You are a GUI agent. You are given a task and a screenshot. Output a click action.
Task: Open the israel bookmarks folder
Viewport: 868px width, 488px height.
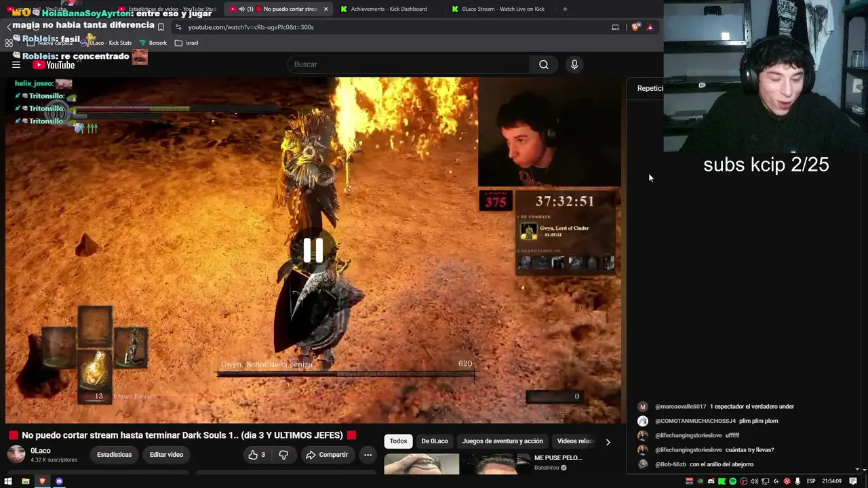[x=186, y=43]
